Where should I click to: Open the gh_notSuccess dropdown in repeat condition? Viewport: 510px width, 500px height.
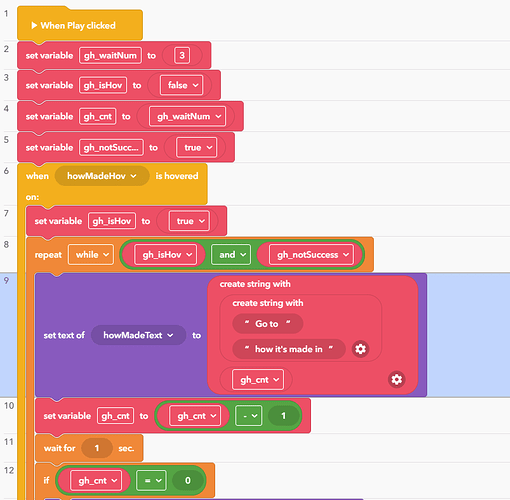[311, 255]
